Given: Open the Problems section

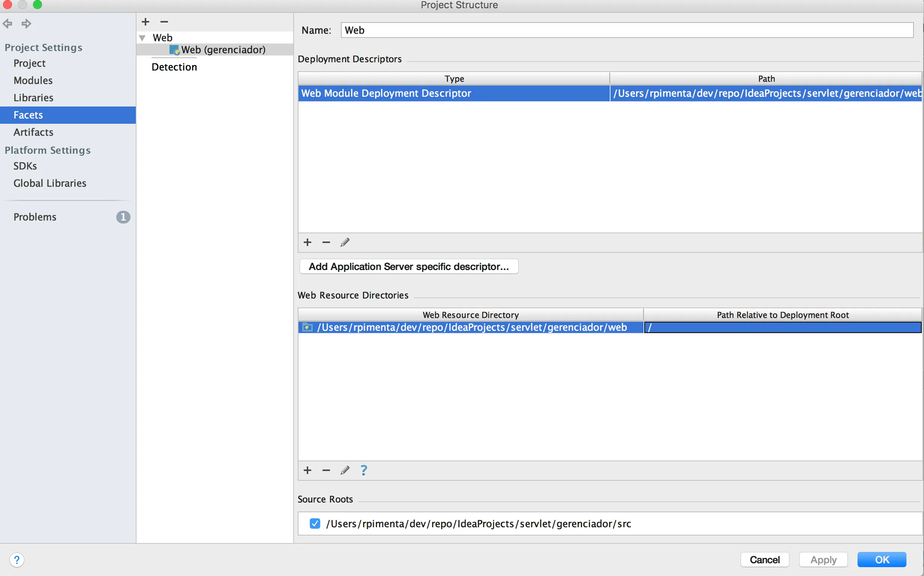Looking at the screenshot, I should click(35, 217).
